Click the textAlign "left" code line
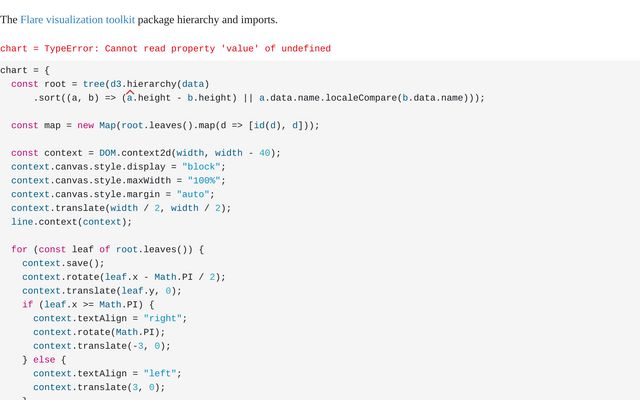640x400 pixels. [107, 374]
